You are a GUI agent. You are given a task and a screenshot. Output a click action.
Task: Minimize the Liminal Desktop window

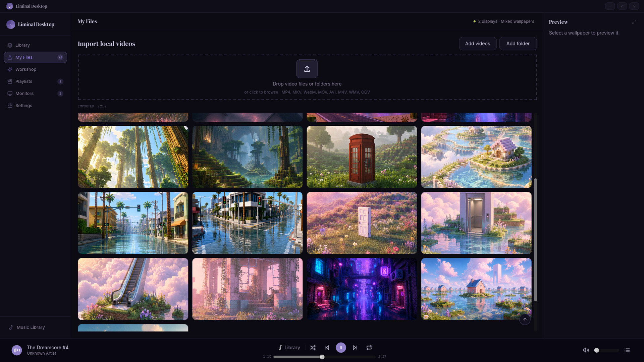610,6
